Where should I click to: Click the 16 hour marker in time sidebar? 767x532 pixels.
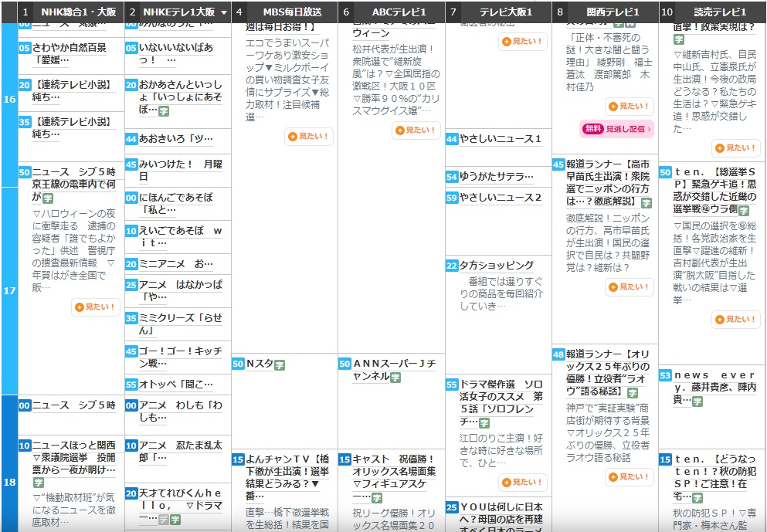click(x=9, y=100)
